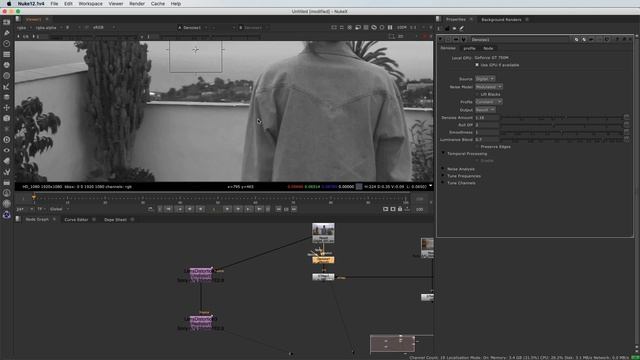640x360 pixels.
Task: Open the timeline Global range dropdown
Action: 59,209
